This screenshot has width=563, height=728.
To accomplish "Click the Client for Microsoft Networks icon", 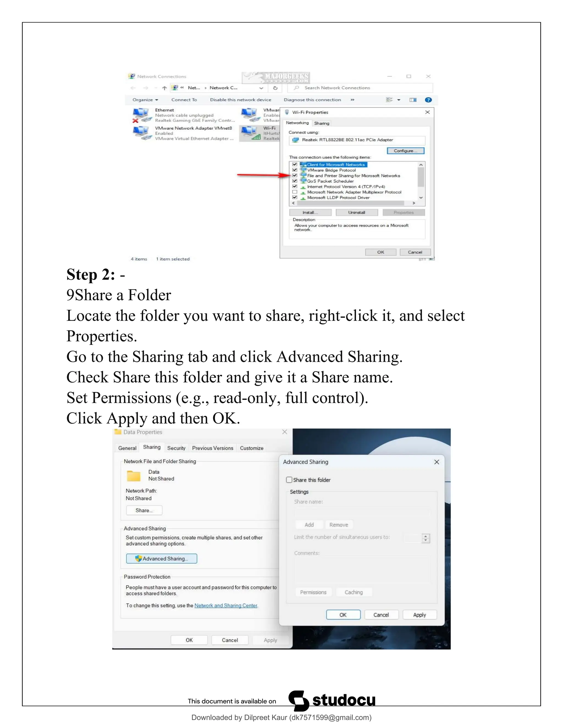I will (x=303, y=164).
